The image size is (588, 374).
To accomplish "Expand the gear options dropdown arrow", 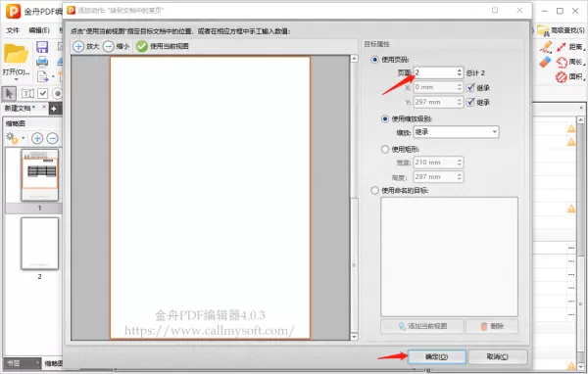I will click(x=23, y=138).
